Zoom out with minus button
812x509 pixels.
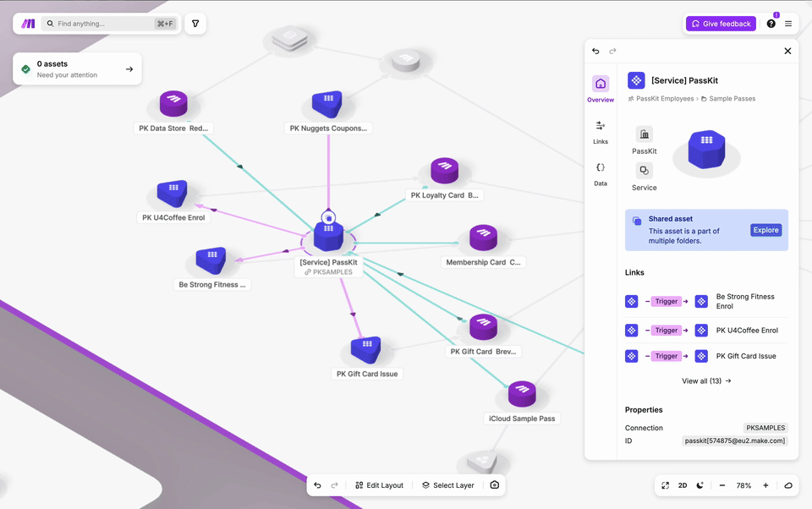point(721,485)
